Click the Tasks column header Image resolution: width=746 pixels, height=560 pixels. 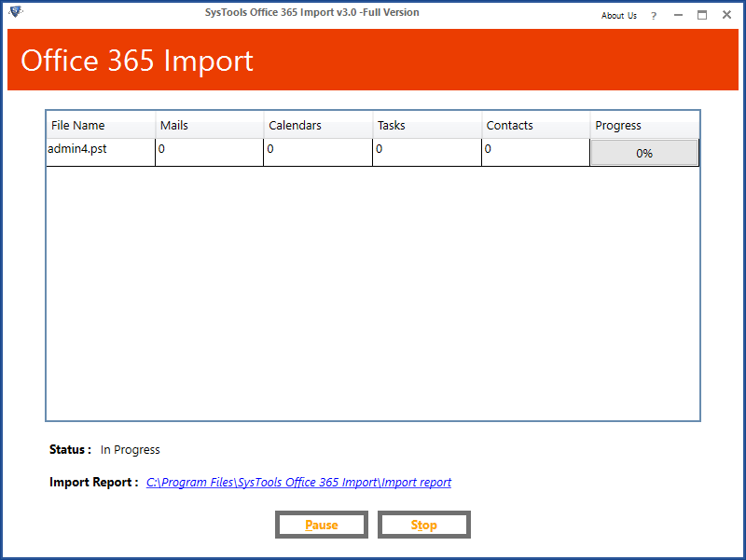[427, 125]
